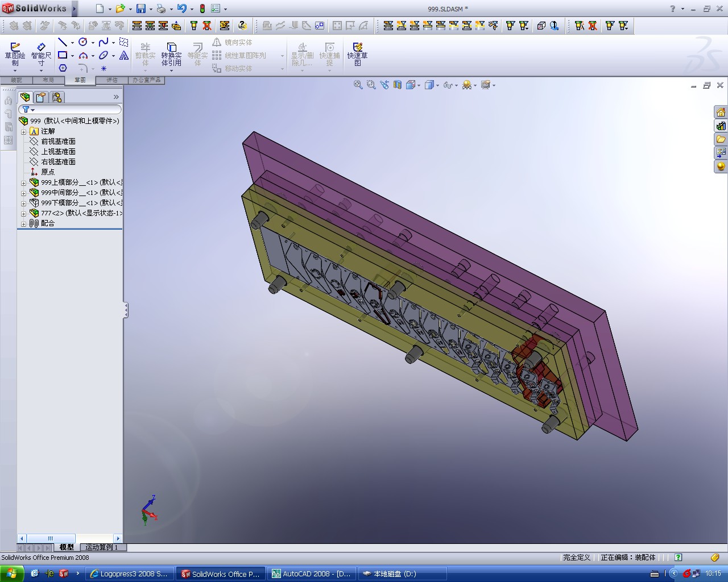Open the Design Library task pane icon

(x=721, y=126)
